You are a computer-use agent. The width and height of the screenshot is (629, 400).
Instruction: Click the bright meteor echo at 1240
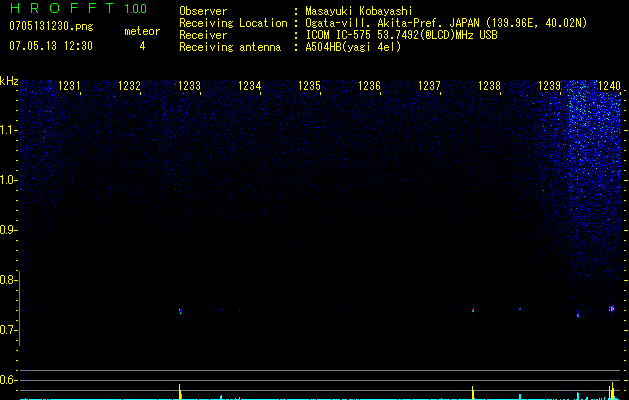(x=611, y=309)
